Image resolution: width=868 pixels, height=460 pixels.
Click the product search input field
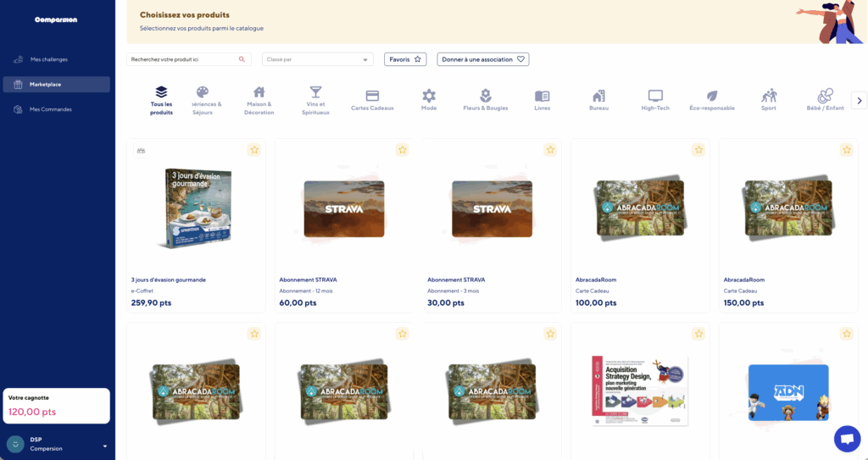[x=182, y=59]
